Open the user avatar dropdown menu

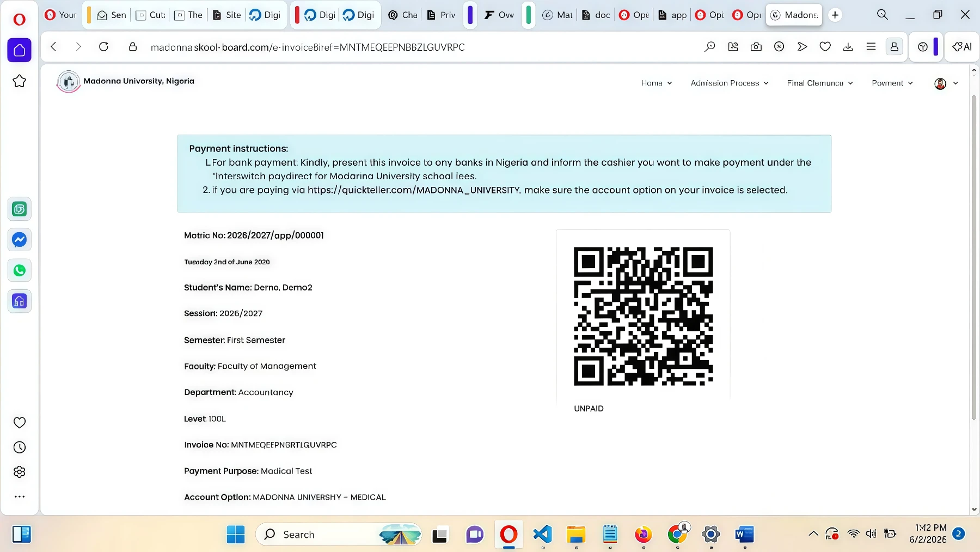[x=946, y=83]
